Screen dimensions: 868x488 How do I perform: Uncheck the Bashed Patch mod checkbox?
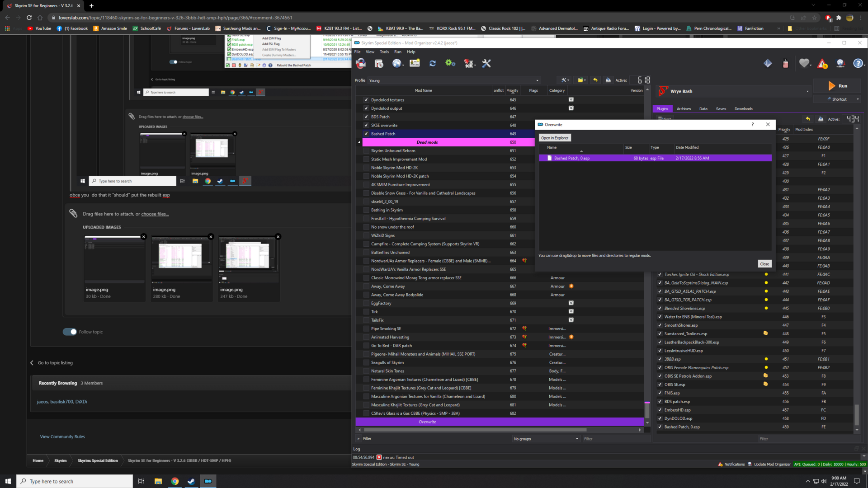[x=366, y=134]
